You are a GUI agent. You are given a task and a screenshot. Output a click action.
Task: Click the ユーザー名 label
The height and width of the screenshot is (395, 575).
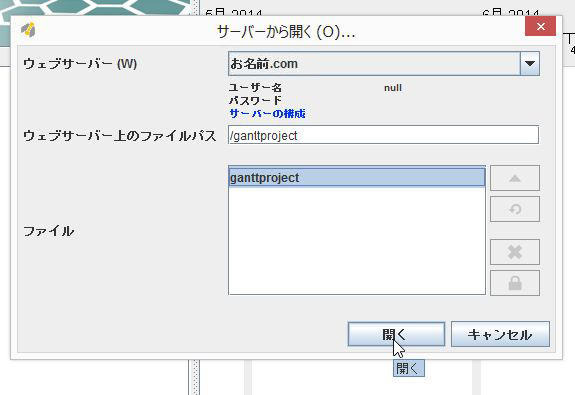coord(255,88)
